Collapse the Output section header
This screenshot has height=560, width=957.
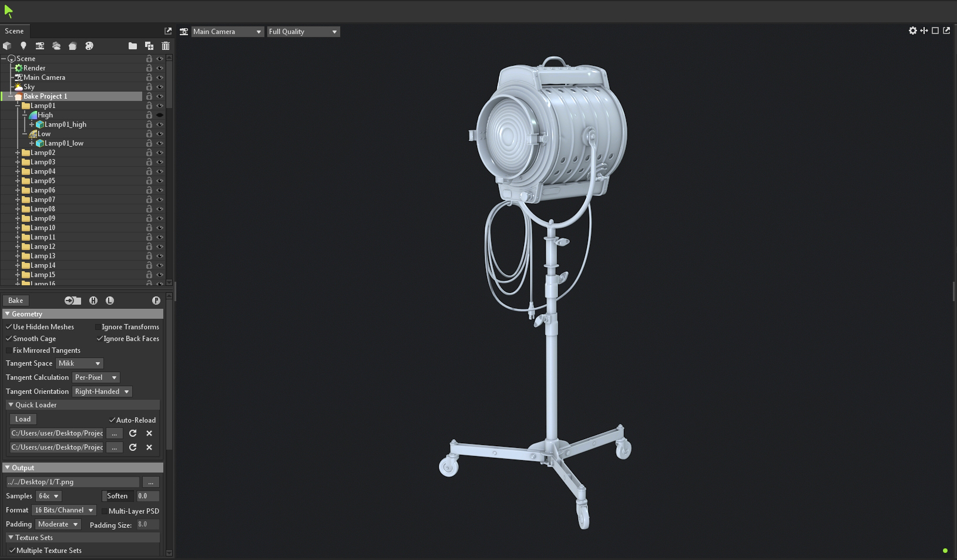click(x=8, y=468)
